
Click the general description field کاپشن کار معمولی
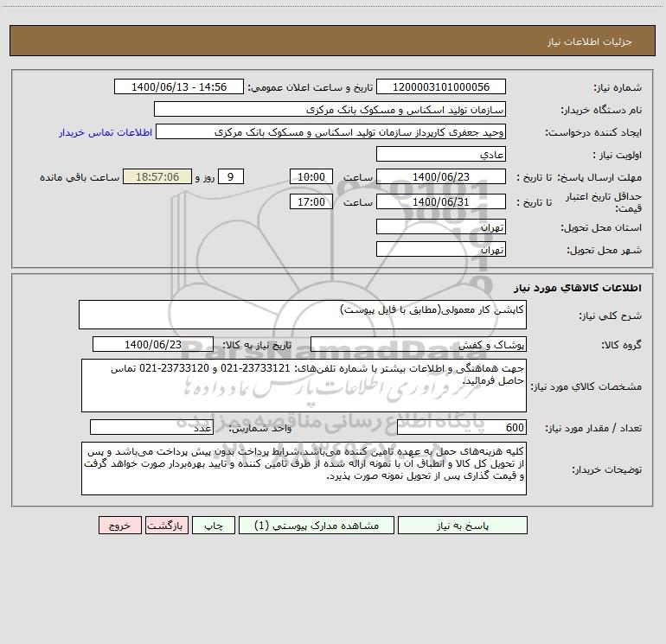point(303,315)
